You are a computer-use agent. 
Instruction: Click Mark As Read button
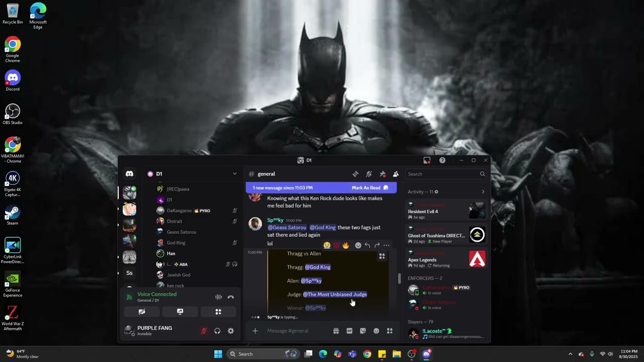tap(370, 188)
